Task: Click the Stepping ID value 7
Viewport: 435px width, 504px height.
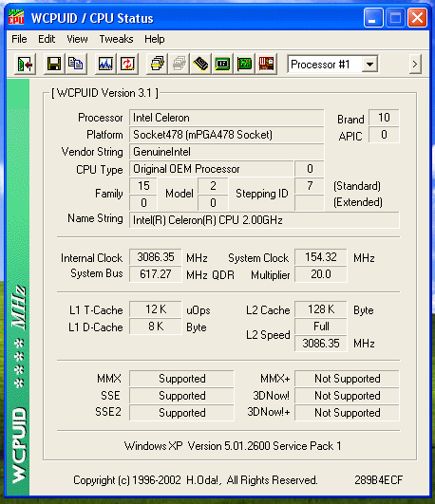Action: click(310, 186)
